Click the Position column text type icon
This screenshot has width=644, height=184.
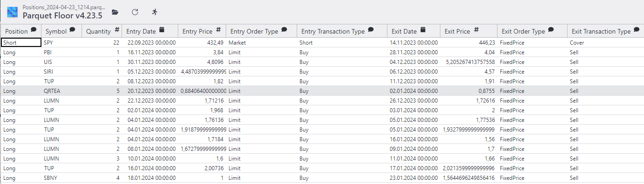click(x=34, y=30)
